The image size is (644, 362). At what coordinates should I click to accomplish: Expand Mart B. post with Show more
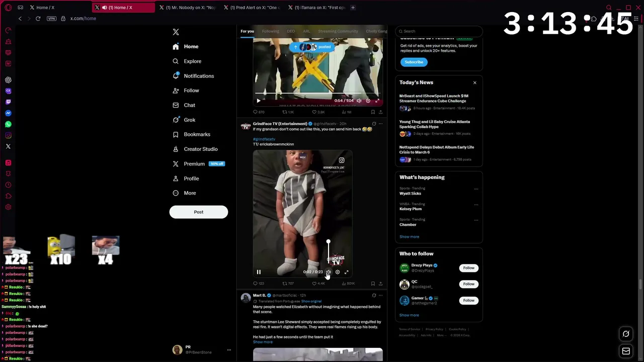coord(263,342)
